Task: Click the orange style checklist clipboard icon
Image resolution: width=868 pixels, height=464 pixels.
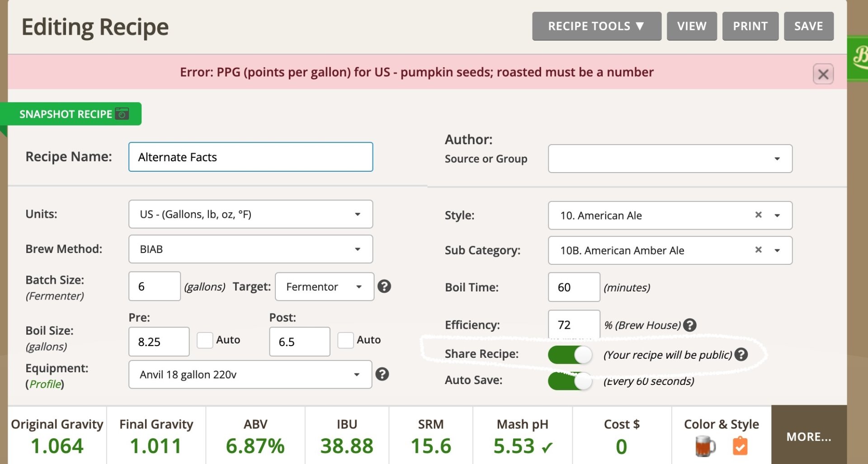Action: click(740, 446)
